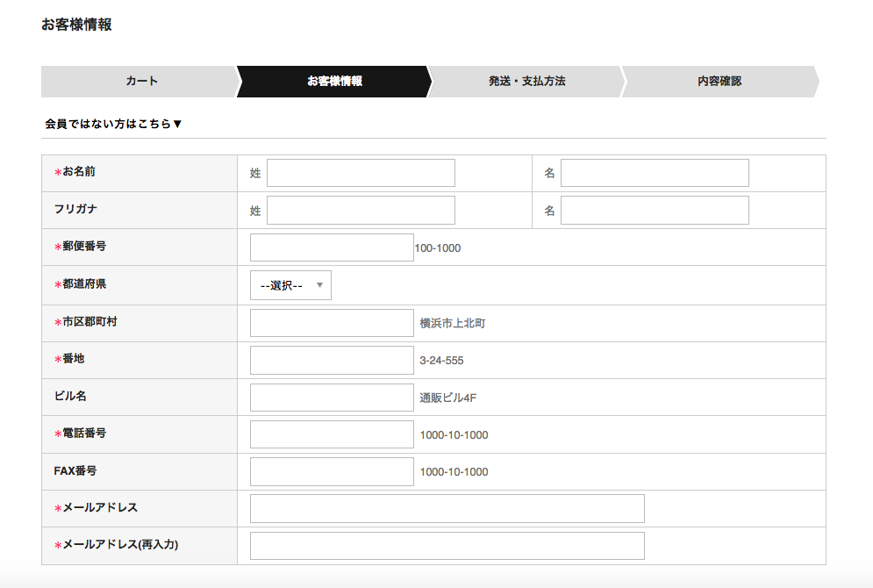Screen dimensions: 873x588
Task: Click the FAX番号 input field
Action: (332, 471)
